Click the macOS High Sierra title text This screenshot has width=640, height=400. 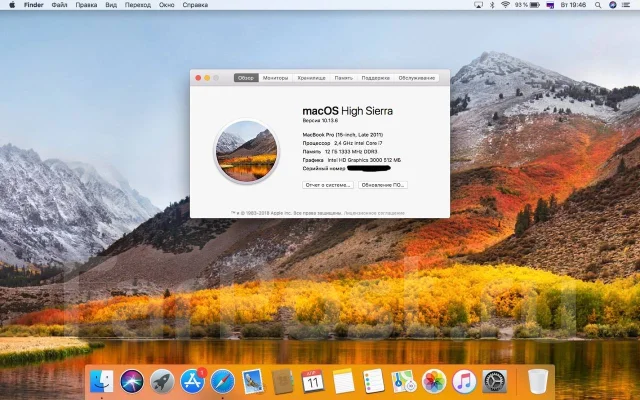[348, 111]
